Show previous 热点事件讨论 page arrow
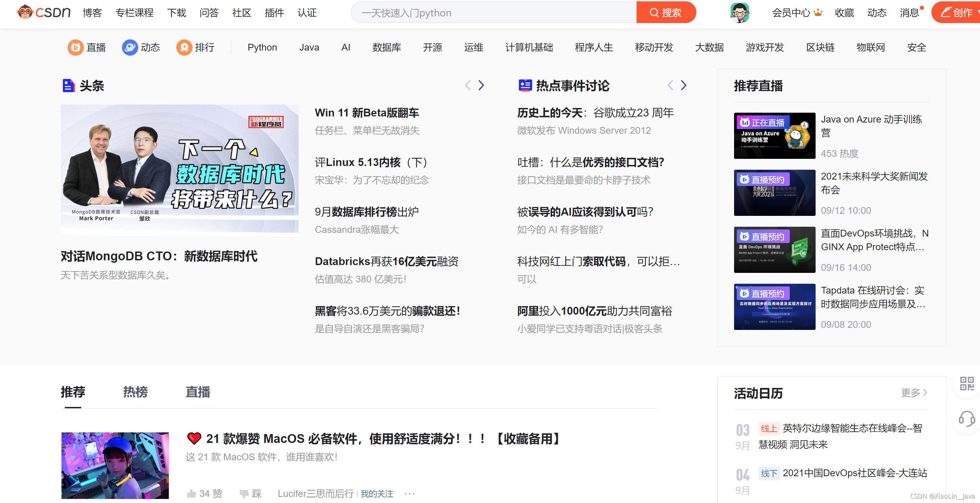The height and width of the screenshot is (503, 980). (670, 85)
